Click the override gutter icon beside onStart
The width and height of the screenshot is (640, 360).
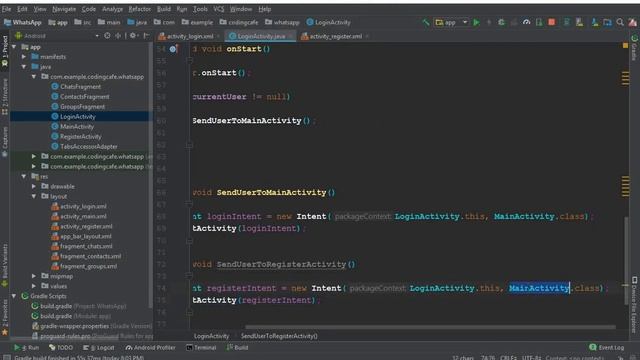click(x=173, y=49)
